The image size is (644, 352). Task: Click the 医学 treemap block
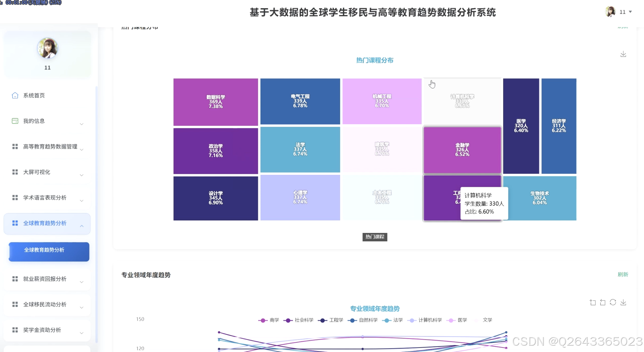[521, 126]
